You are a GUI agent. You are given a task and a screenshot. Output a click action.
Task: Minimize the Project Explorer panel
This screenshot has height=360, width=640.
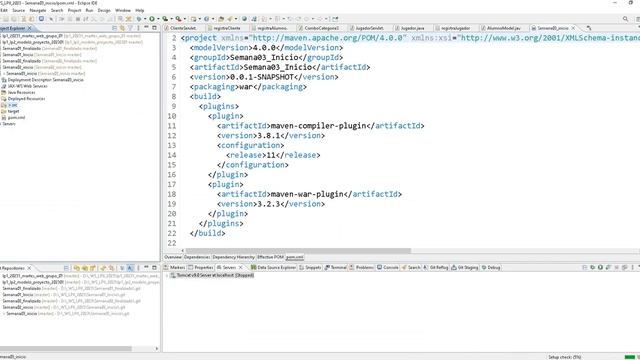pyautogui.click(x=146, y=28)
